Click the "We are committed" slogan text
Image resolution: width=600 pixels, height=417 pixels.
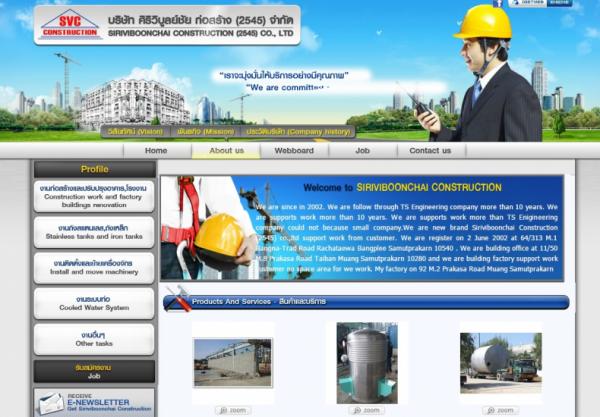tap(287, 88)
